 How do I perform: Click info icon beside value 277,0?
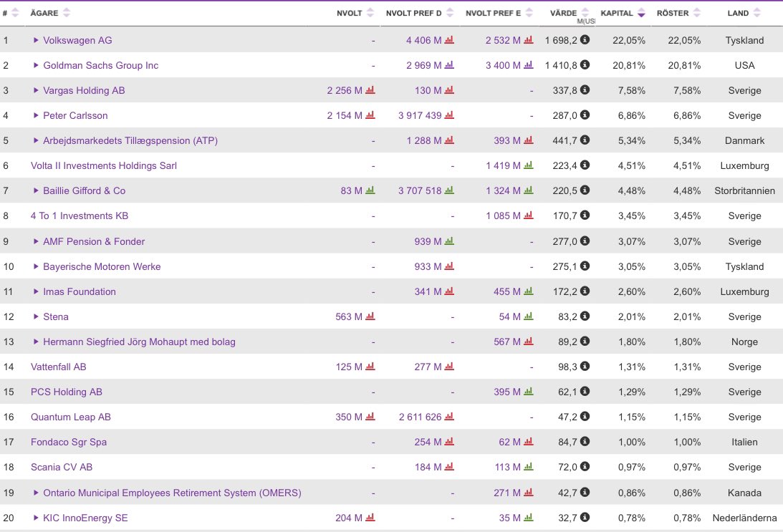pos(585,241)
